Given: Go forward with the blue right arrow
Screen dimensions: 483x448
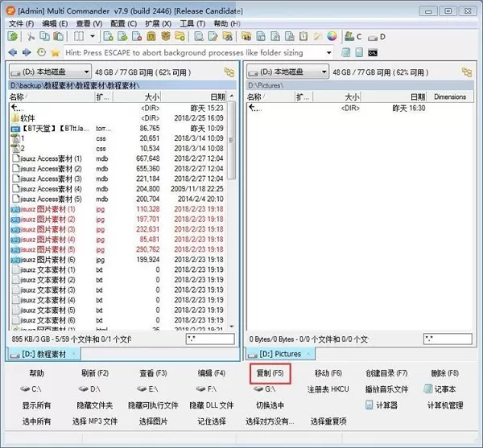Looking at the screenshot, I should 27,52.
